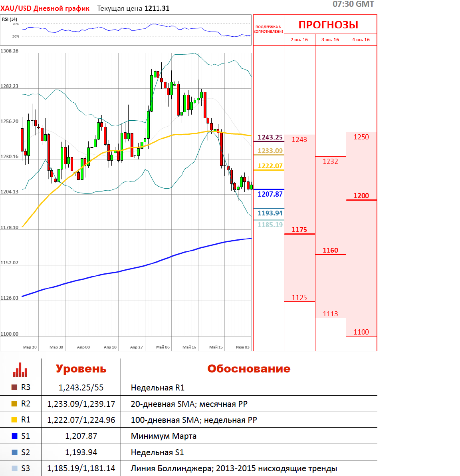Click the 1250 forecast value

coord(361,137)
